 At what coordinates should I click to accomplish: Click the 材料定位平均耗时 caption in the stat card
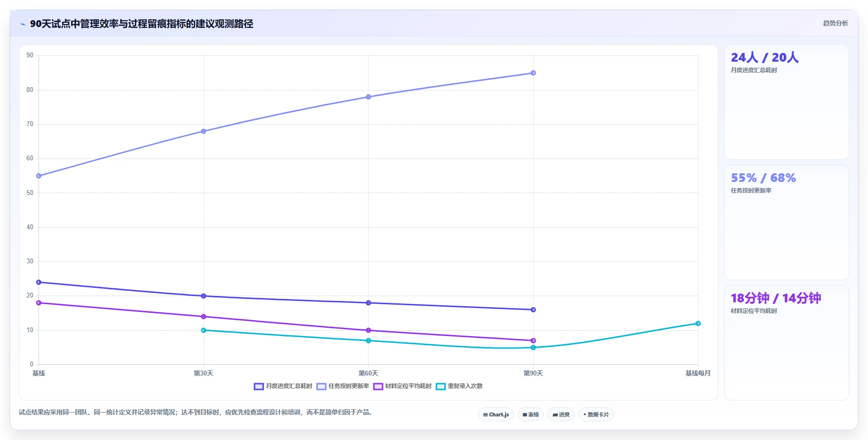tap(754, 311)
